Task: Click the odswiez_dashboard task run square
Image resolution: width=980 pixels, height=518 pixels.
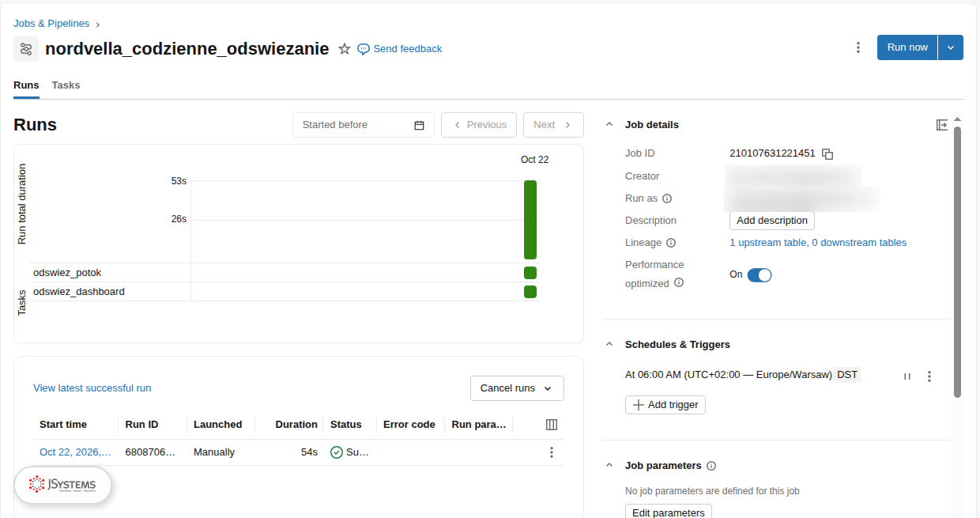Action: coord(530,292)
